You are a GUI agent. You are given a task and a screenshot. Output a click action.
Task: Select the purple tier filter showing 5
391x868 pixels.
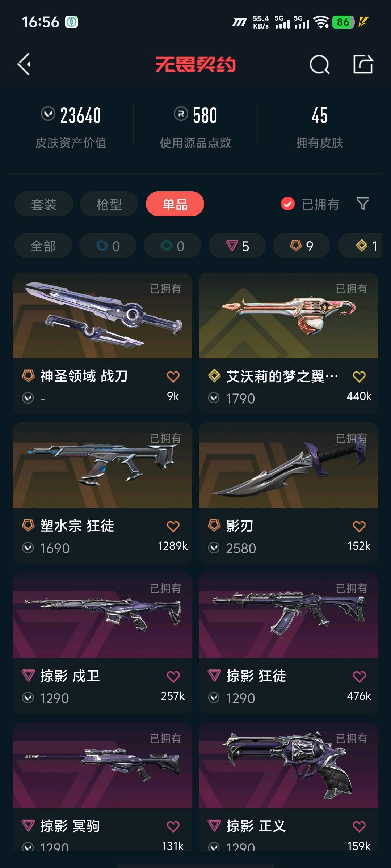coord(237,246)
